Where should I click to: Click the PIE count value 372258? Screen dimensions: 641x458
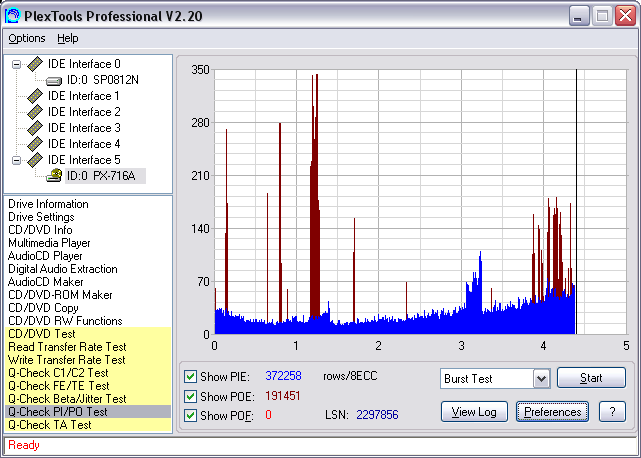(283, 376)
